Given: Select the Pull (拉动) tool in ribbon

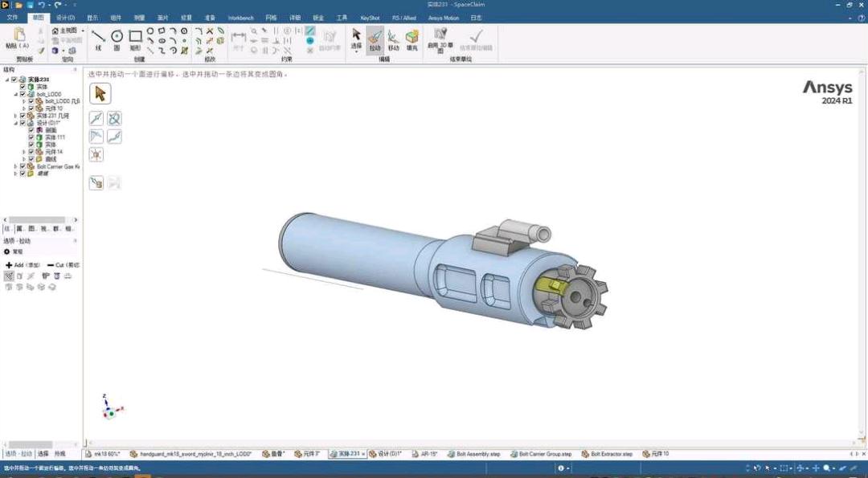Looking at the screenshot, I should (x=375, y=39).
